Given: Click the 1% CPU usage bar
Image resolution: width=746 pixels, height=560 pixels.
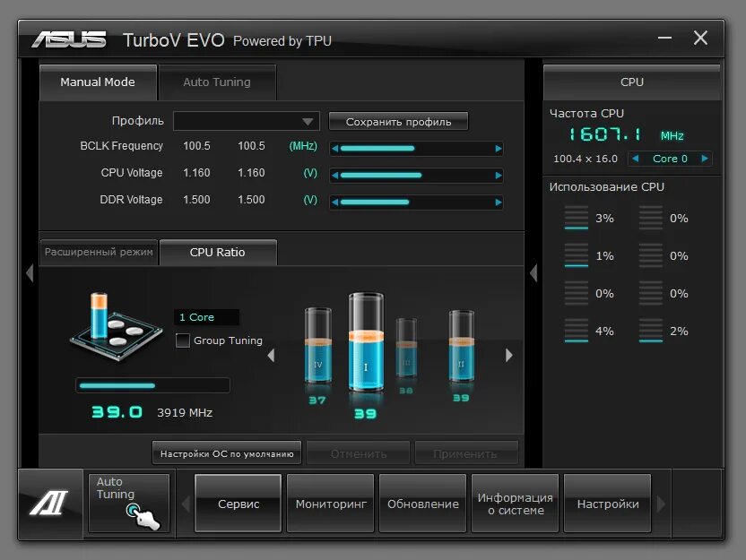Looking at the screenshot, I should click(577, 255).
